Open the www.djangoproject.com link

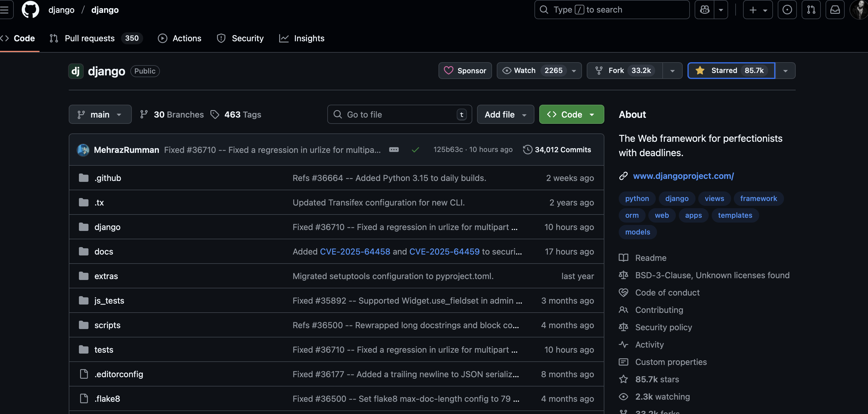(683, 176)
